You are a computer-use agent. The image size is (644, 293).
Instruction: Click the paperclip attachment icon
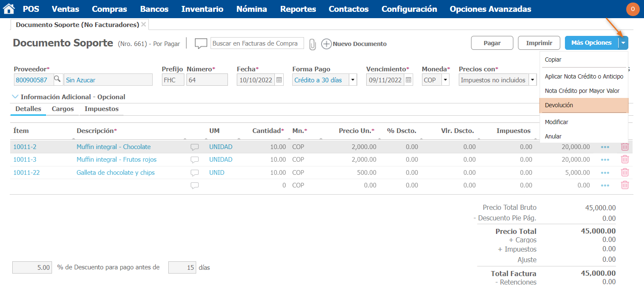[x=312, y=44]
